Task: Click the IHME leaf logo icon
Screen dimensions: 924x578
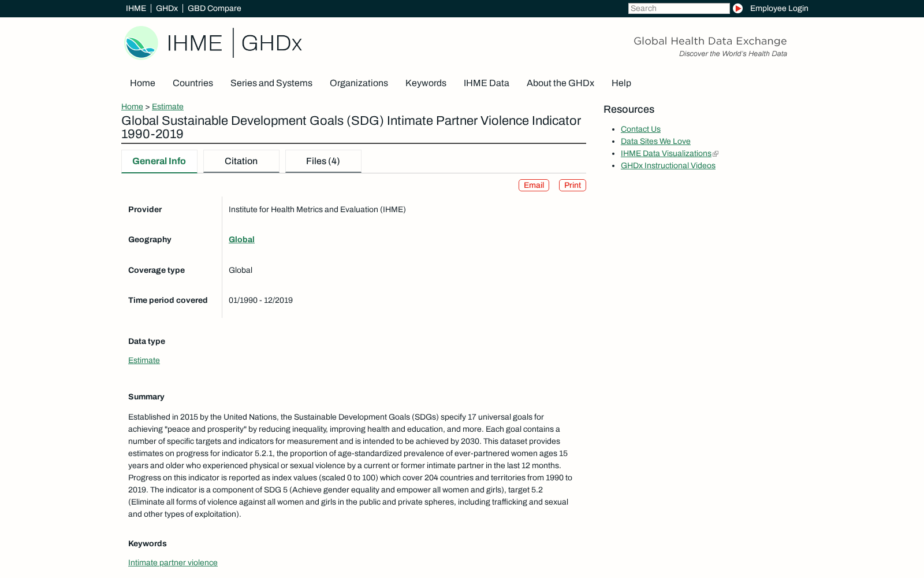Action: 141,43
